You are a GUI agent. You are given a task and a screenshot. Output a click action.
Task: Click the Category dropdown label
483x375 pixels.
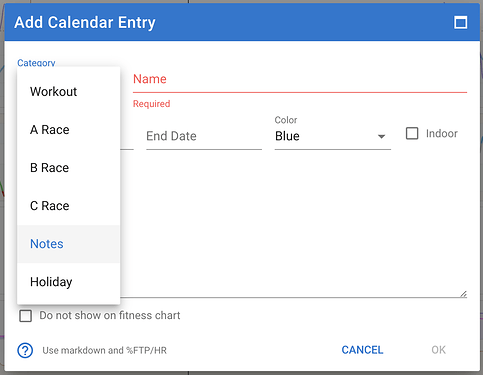[x=36, y=63]
